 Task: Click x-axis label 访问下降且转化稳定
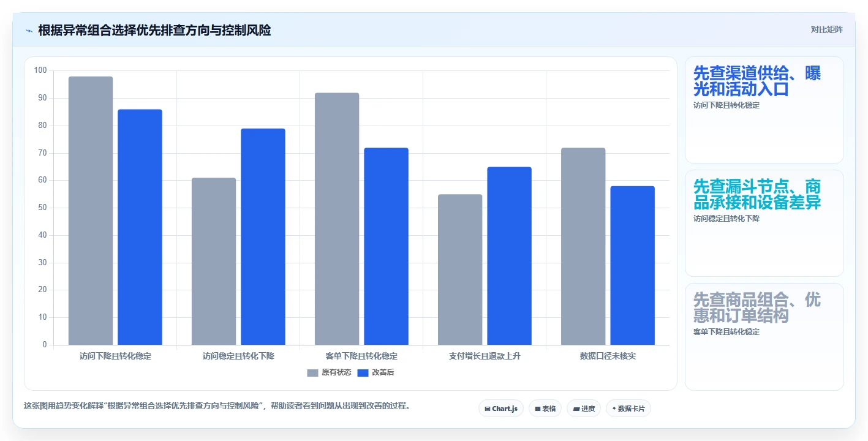pyautogui.click(x=115, y=356)
